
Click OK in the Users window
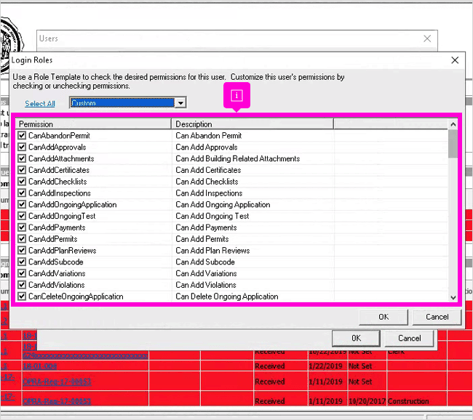tap(356, 338)
